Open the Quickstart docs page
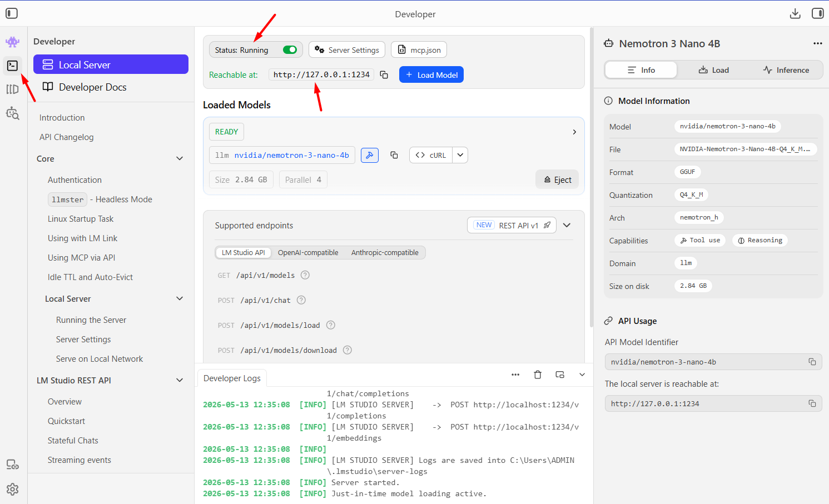The image size is (829, 504). point(66,421)
